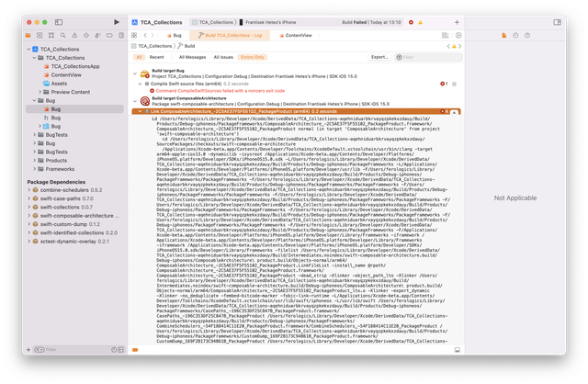Open the Report navigator icon
Viewport: 588px width, 384px height.
tap(121, 35)
